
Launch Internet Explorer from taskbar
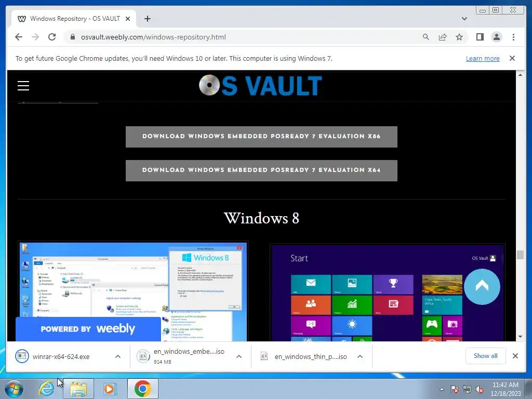46,389
